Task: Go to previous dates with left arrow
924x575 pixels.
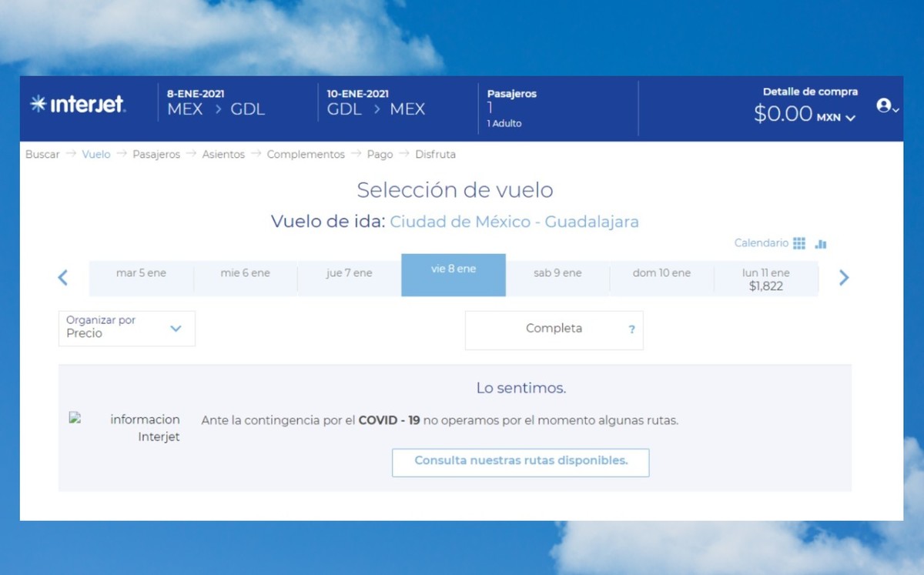Action: point(63,278)
